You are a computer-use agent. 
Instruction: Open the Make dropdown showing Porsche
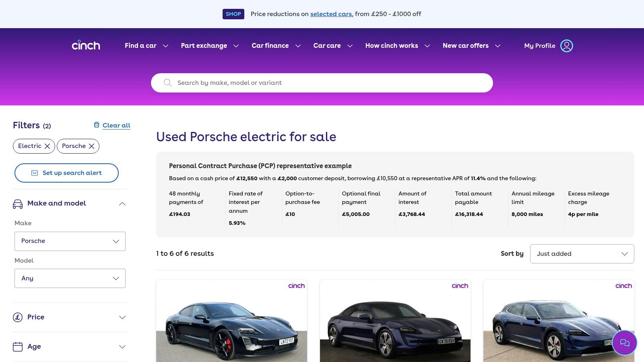coord(70,241)
